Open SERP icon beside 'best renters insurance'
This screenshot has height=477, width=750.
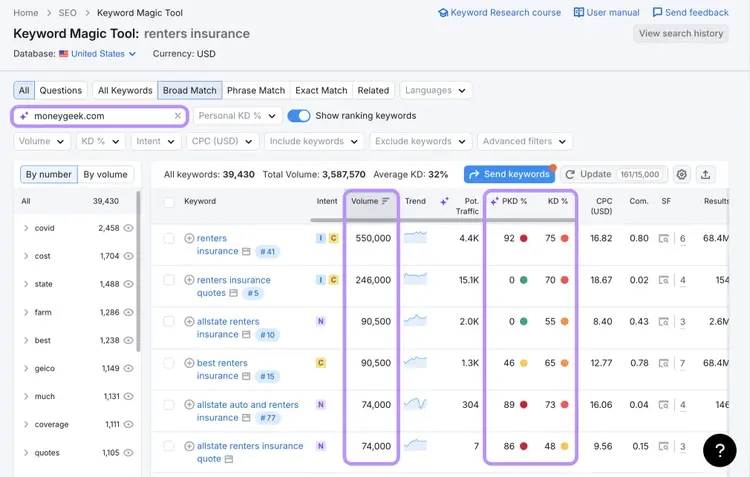click(x=246, y=376)
